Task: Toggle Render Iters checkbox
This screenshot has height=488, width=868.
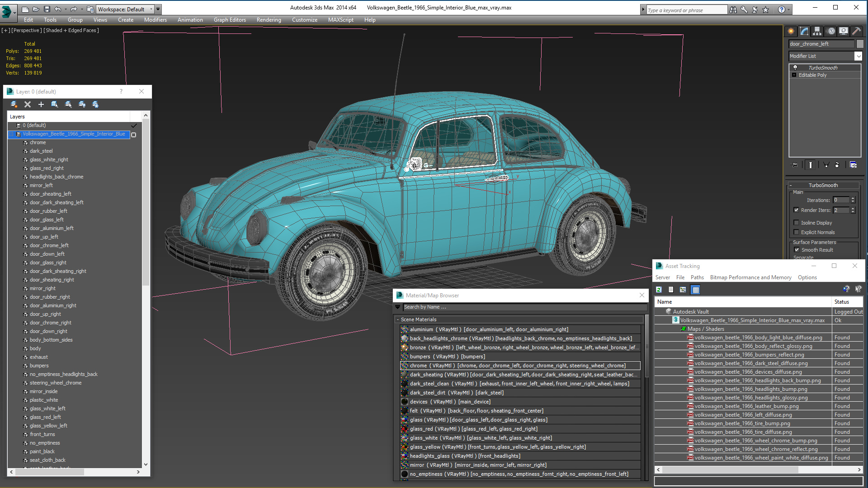Action: tap(796, 210)
